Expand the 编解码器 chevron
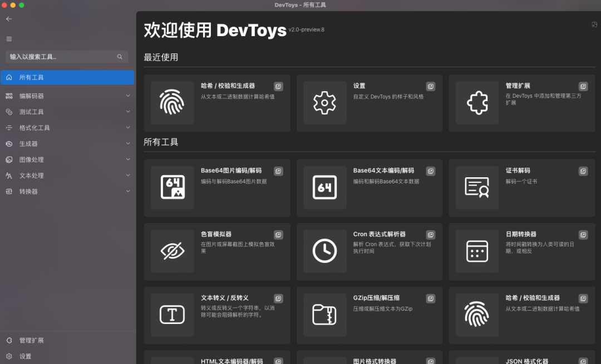This screenshot has height=364, width=601. point(128,96)
